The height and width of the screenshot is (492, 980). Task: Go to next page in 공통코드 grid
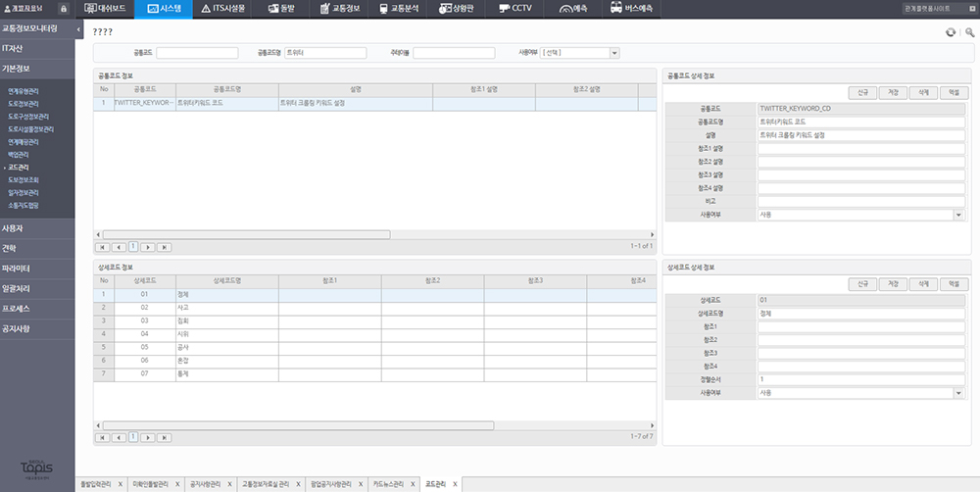(x=149, y=247)
